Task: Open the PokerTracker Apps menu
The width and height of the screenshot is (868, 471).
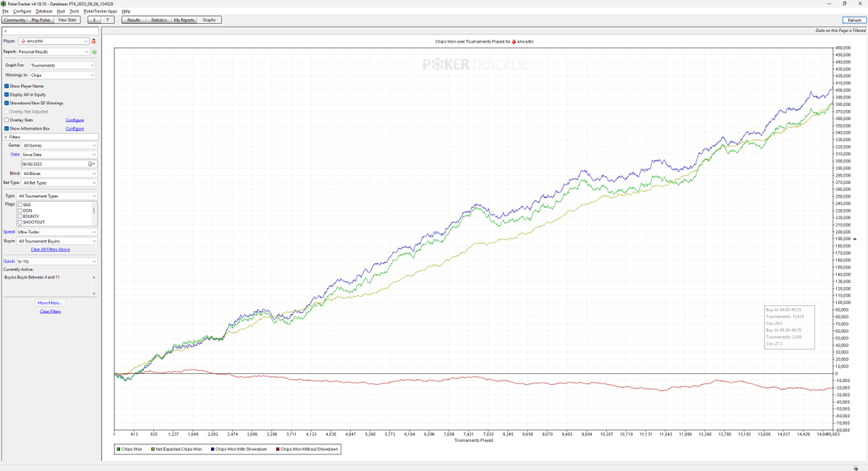Action: 101,12
